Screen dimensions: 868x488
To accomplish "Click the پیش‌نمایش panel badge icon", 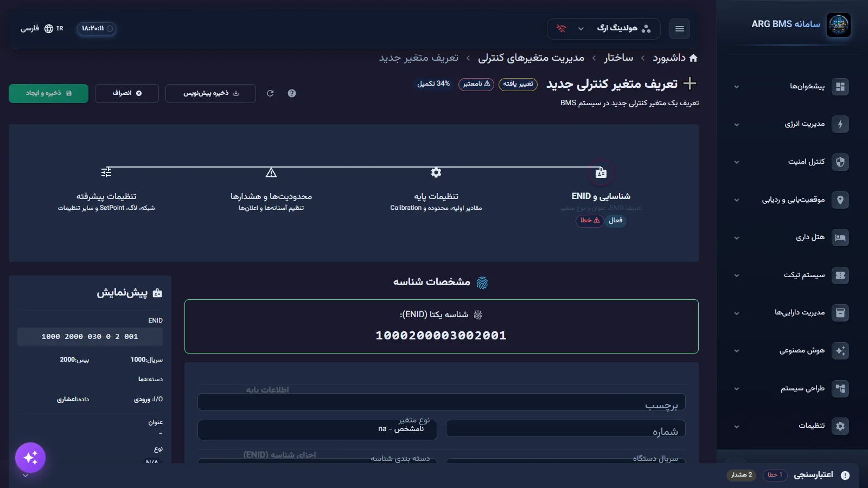I will (157, 293).
